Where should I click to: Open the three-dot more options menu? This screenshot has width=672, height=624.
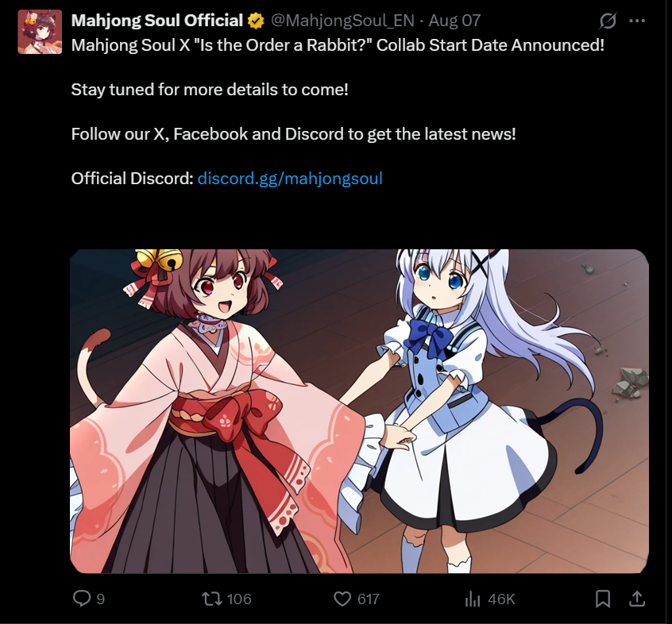637,21
